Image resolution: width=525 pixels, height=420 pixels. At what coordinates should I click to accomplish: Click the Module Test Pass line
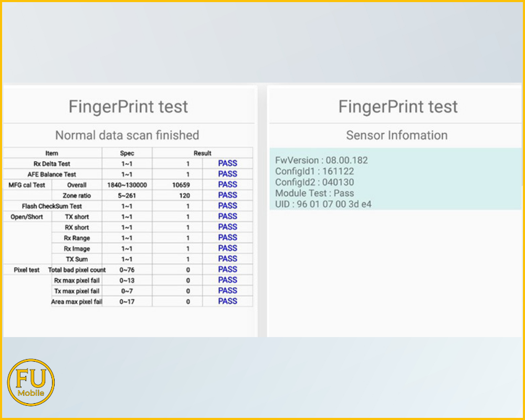pos(314,193)
